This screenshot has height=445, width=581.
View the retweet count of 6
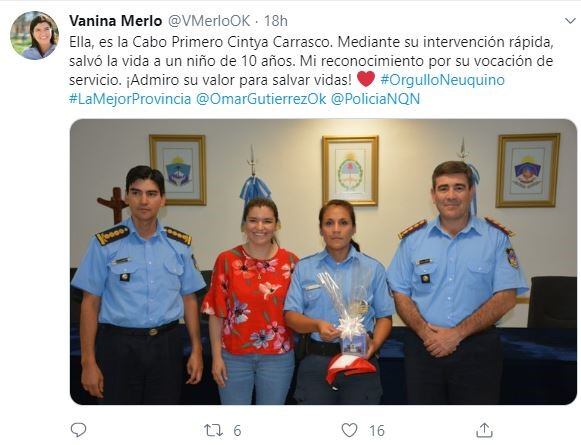[x=237, y=431]
